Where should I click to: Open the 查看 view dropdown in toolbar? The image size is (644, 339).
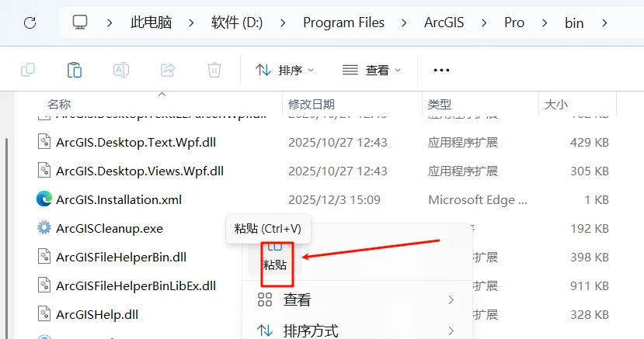point(371,71)
